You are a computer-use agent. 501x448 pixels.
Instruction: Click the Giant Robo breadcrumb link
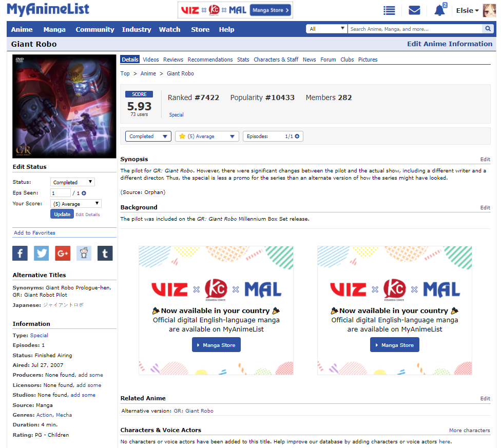180,73
